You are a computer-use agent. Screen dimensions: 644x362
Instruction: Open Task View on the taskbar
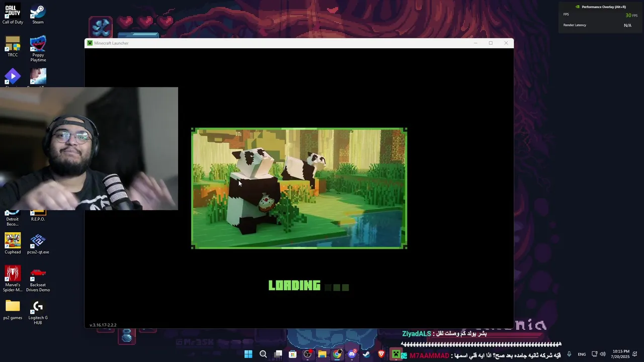278,354
